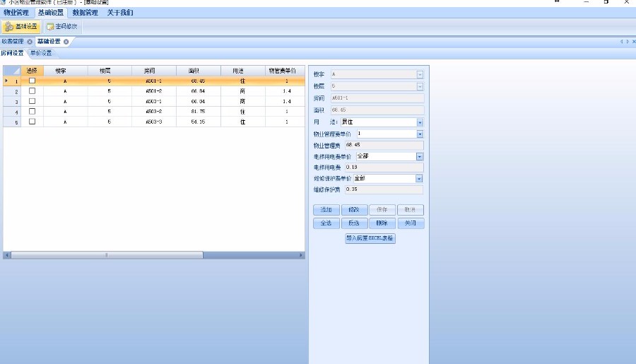Open the 关于我们 menu
This screenshot has width=636, height=364.
pyautogui.click(x=120, y=13)
